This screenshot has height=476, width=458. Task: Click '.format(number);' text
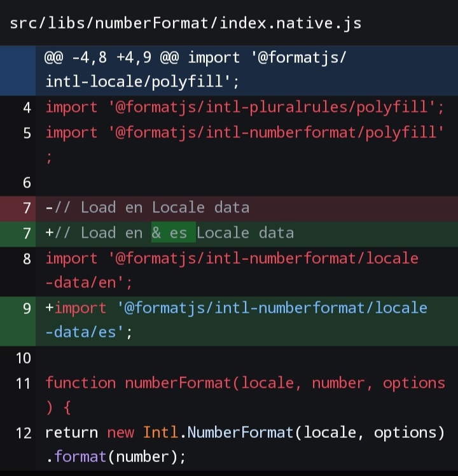(x=116, y=457)
